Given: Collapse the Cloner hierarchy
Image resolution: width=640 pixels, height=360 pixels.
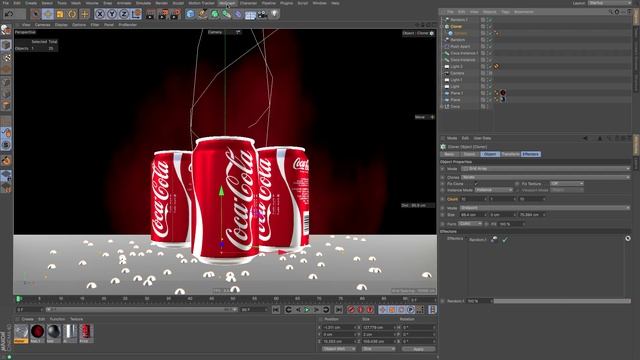Looking at the screenshot, I should coord(442,27).
